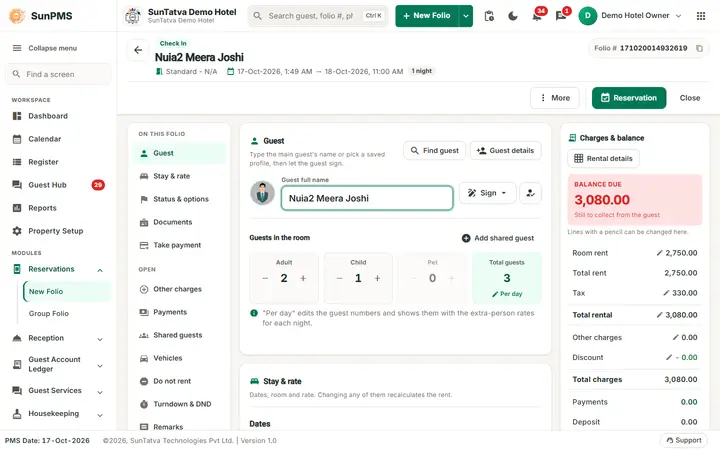This screenshot has height=450, width=720.
Task: Increase Adult count with plus
Action: (x=303, y=278)
